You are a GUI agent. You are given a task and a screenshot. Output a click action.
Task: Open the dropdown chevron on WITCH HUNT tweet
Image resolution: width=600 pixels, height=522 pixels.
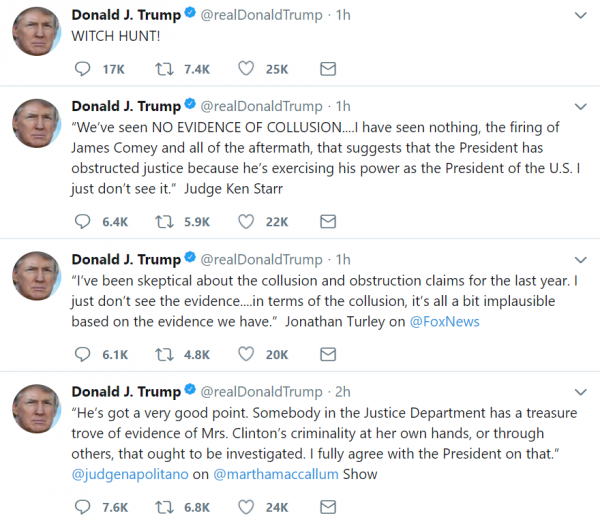coord(581,15)
